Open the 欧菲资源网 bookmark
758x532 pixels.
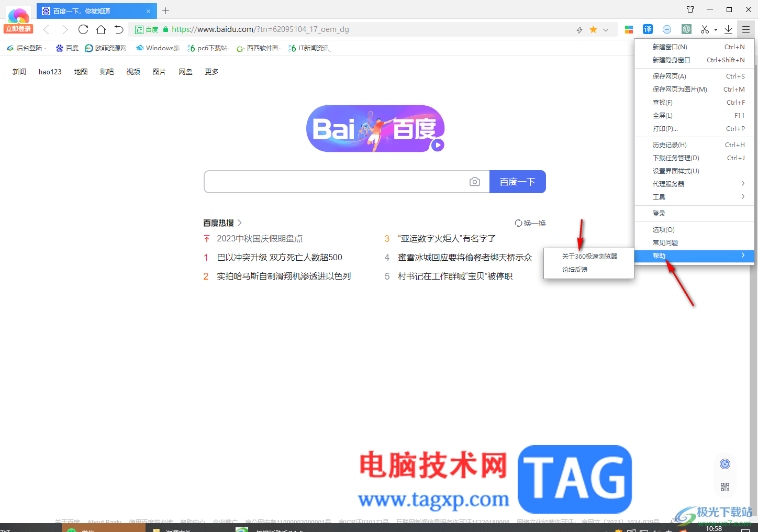coord(106,48)
